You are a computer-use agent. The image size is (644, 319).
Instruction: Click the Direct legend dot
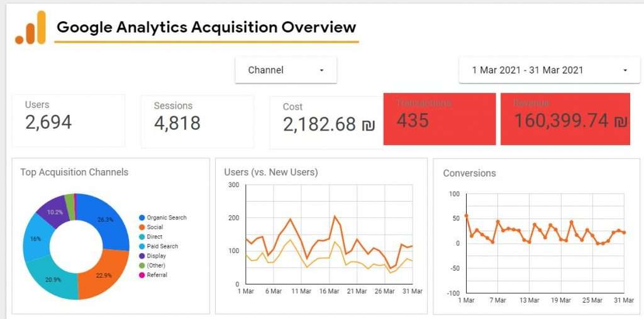point(142,237)
